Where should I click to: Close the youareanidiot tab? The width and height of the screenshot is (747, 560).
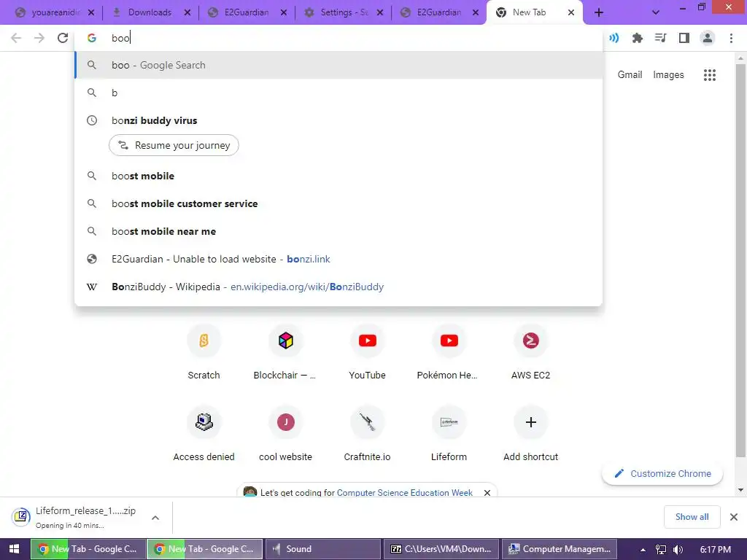91,13
